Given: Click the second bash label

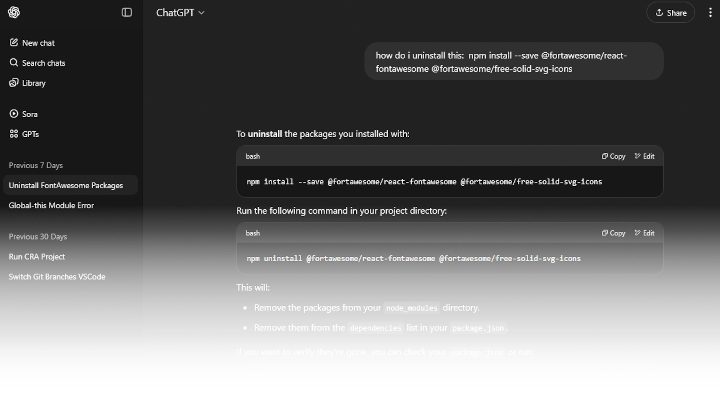Looking at the screenshot, I should click(253, 233).
